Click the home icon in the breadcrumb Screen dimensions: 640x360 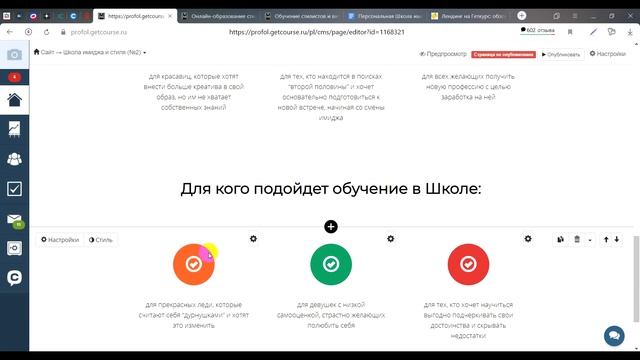point(36,52)
